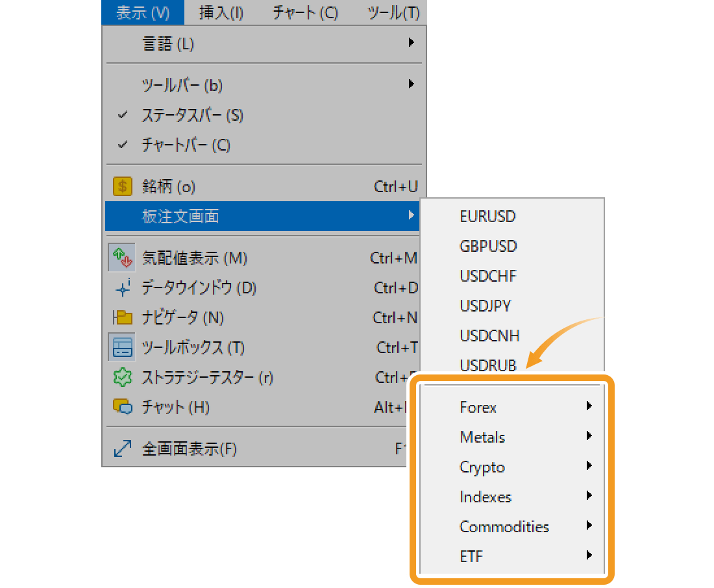Expand the 言語 (L) submenu arrow
Image resolution: width=714 pixels, height=588 pixels.
pyautogui.click(x=411, y=42)
